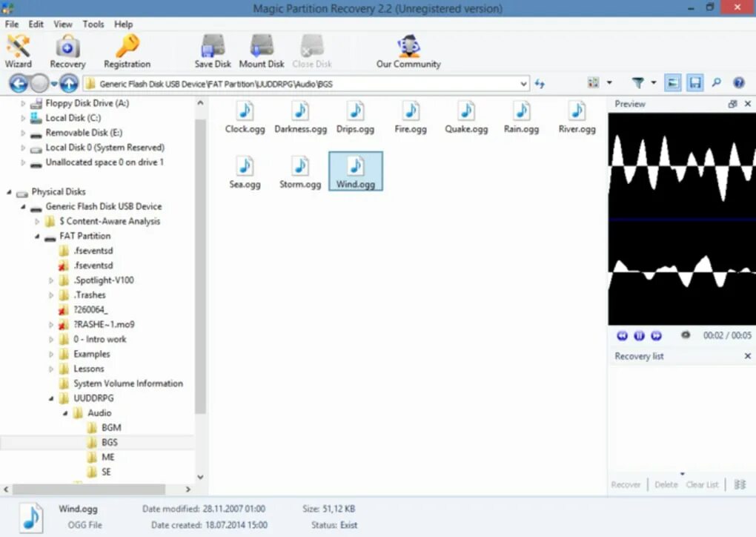Screen dimensions: 756x537
Task: Toggle the recovery list pane button
Action: pos(694,83)
